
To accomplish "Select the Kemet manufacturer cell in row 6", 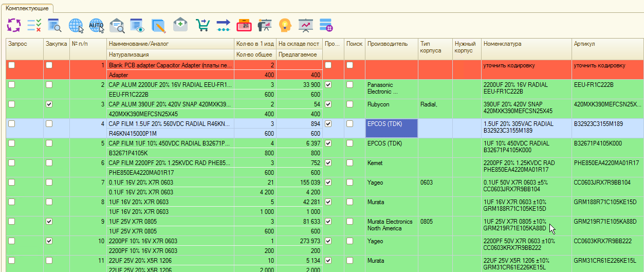I will (391, 167).
